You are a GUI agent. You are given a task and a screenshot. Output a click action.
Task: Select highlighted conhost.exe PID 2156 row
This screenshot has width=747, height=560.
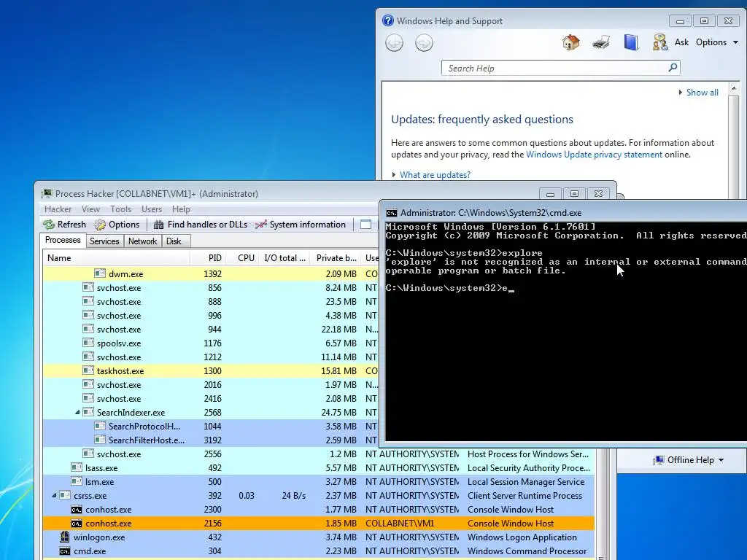click(318, 524)
